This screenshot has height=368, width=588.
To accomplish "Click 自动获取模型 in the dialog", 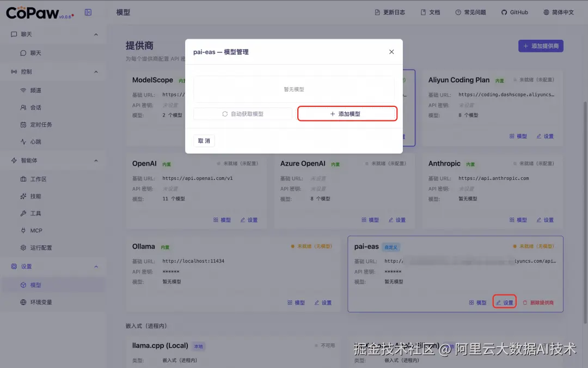I will coord(243,114).
